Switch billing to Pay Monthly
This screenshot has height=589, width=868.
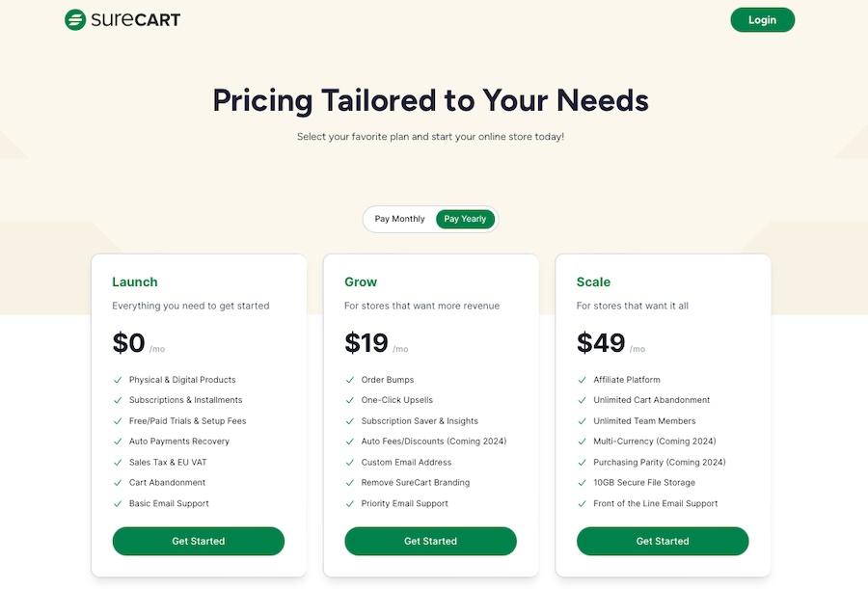tap(399, 219)
